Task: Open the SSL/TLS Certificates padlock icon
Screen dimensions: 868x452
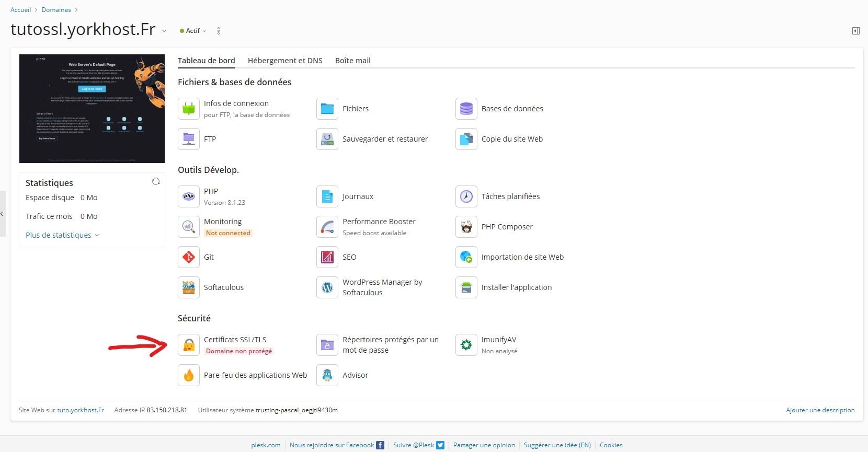Action: click(189, 345)
